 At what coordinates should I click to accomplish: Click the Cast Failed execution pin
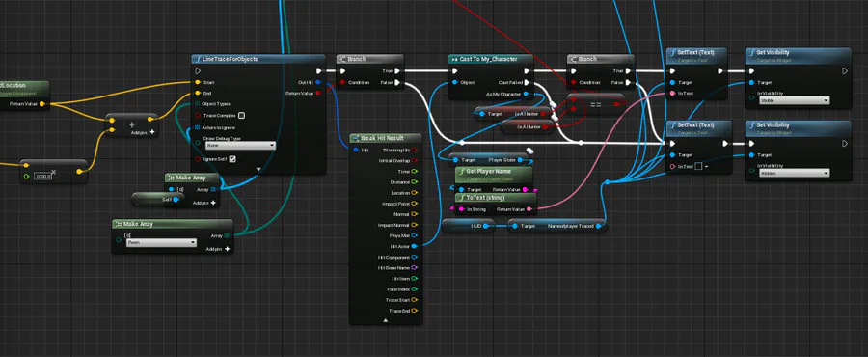coord(526,82)
